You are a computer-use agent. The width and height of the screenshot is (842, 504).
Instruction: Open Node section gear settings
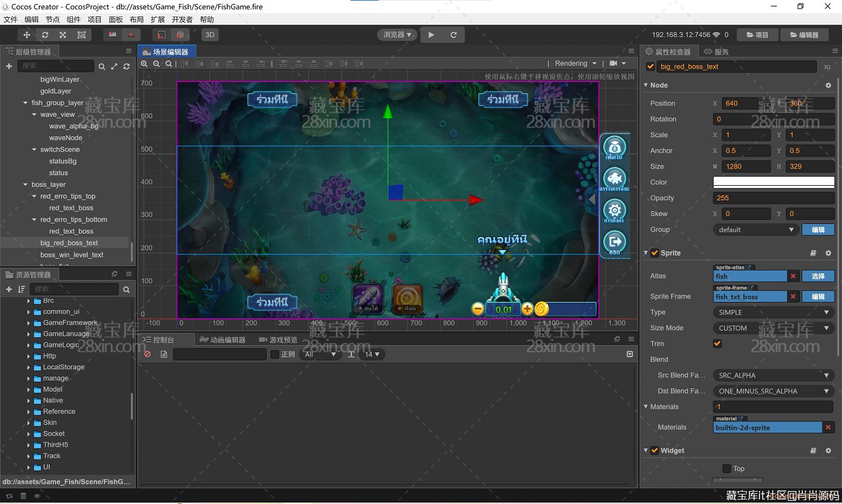pyautogui.click(x=828, y=85)
